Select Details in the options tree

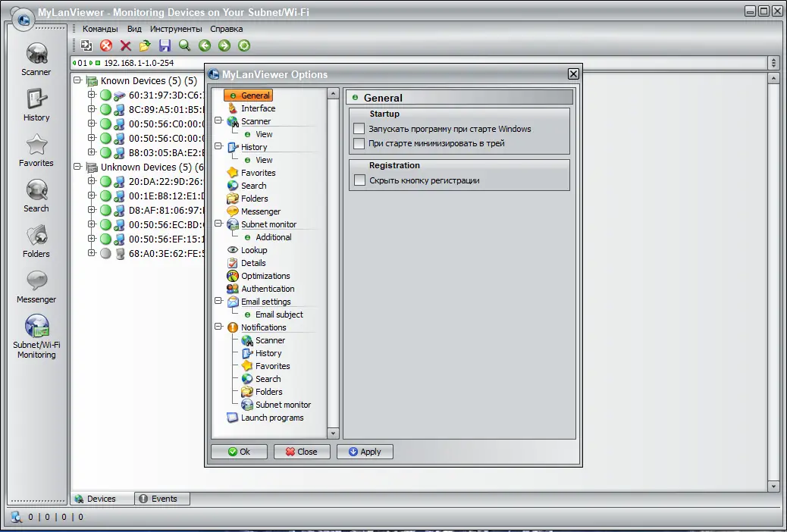[253, 263]
